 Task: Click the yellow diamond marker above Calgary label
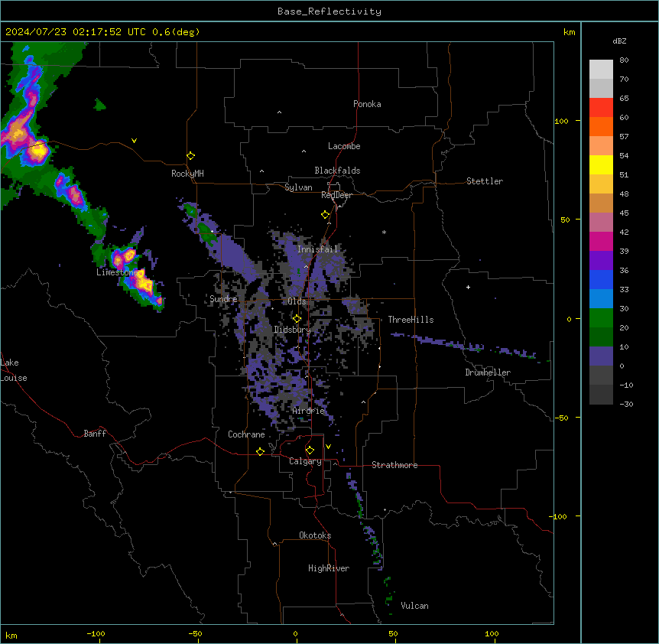(310, 450)
